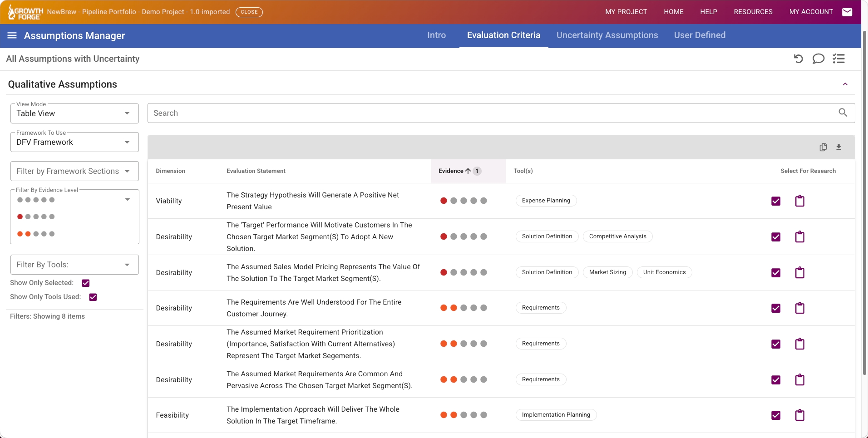Collapse the Qualitative Assumptions section

coord(845,84)
